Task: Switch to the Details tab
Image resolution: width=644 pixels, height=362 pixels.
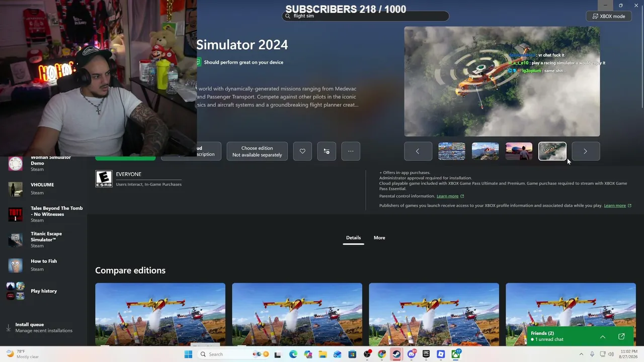Action: pyautogui.click(x=353, y=238)
